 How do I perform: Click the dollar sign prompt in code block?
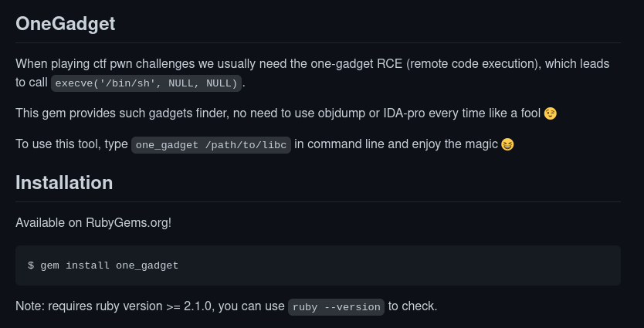click(31, 265)
